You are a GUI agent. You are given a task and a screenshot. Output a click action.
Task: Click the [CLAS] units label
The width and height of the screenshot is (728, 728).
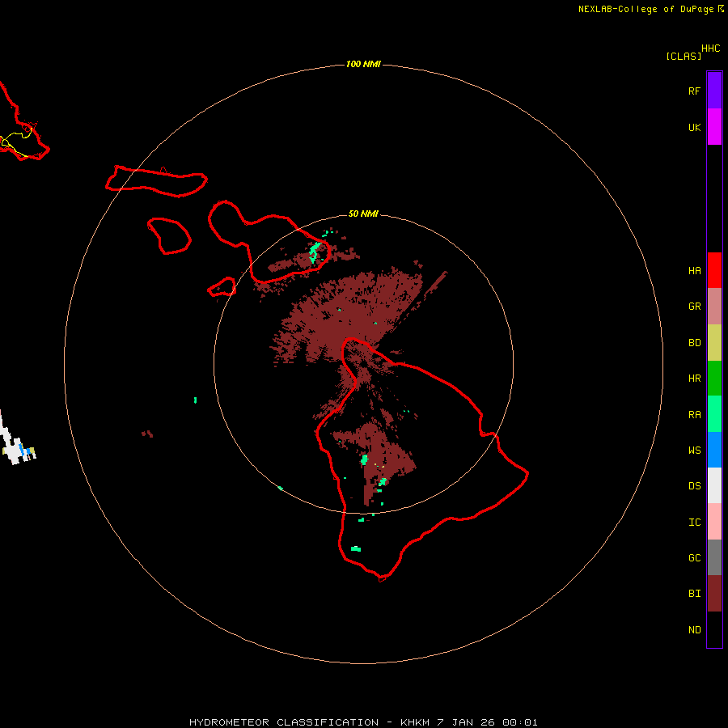tap(684, 56)
